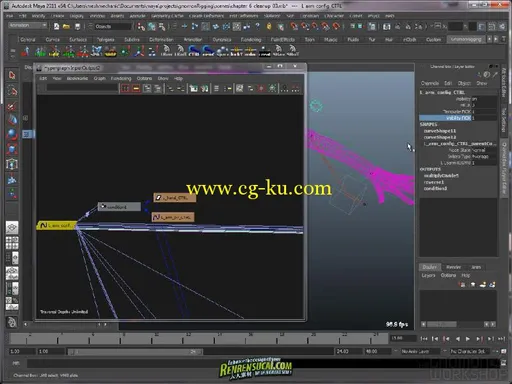Switch to the Deformation shelf tab
This screenshot has height=384, width=512.
point(161,39)
